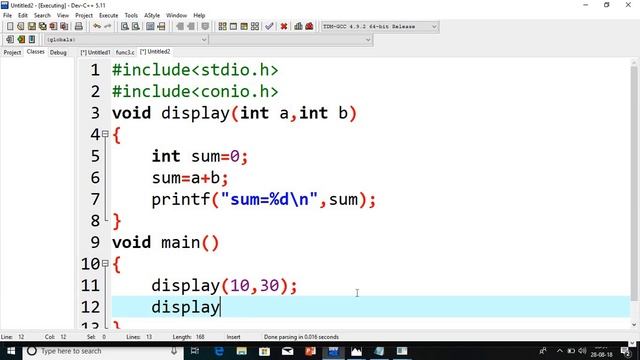This screenshot has height=360, width=640.
Task: Click the Compile & Run toolbar icon
Action: [244, 27]
